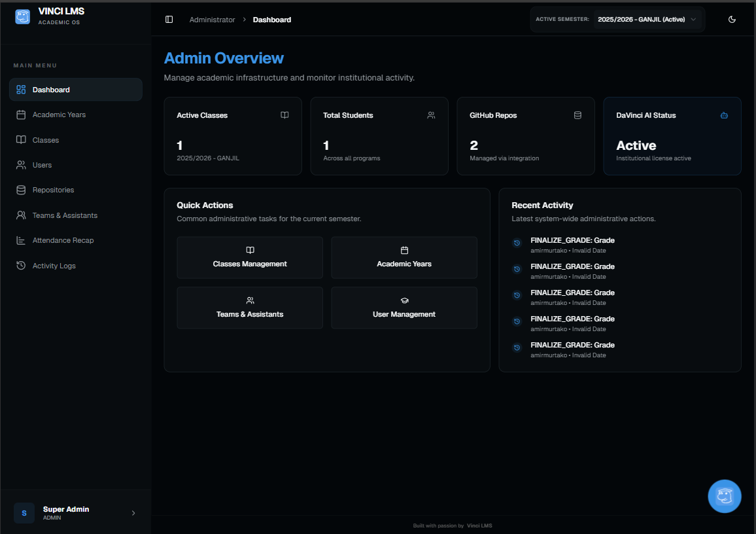Open Teams & Assistants in sidebar
Screen dimensions: 756x534
click(65, 215)
